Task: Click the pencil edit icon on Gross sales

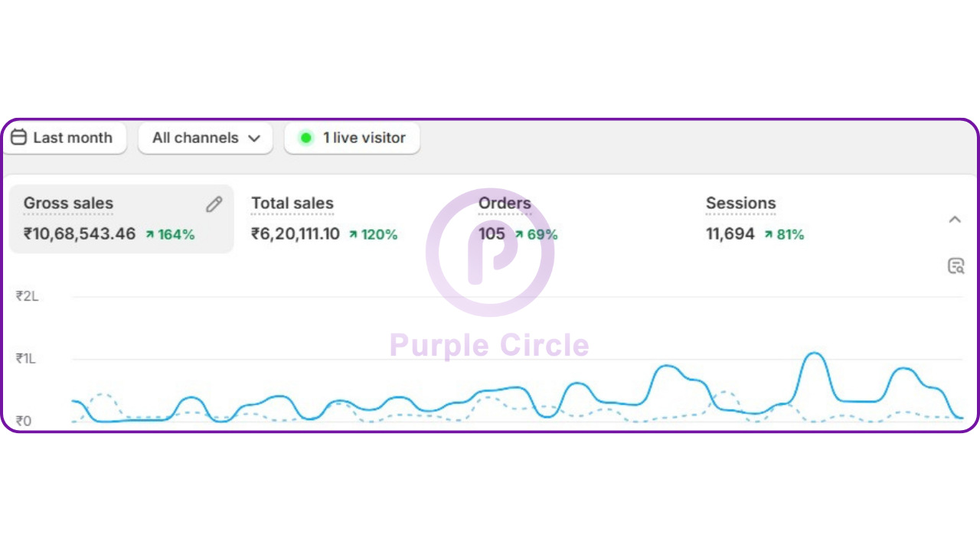Action: tap(214, 204)
